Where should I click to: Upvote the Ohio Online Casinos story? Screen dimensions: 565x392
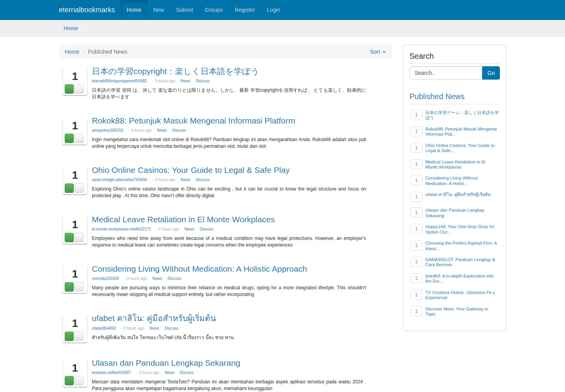pos(69,188)
